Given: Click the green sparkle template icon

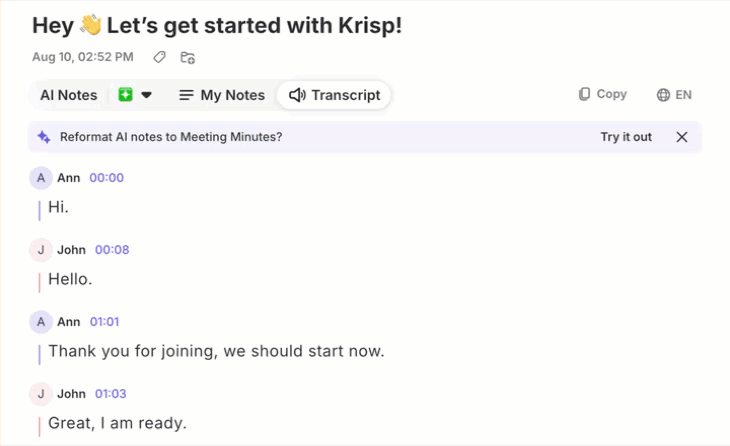Looking at the screenshot, I should pyautogui.click(x=125, y=95).
